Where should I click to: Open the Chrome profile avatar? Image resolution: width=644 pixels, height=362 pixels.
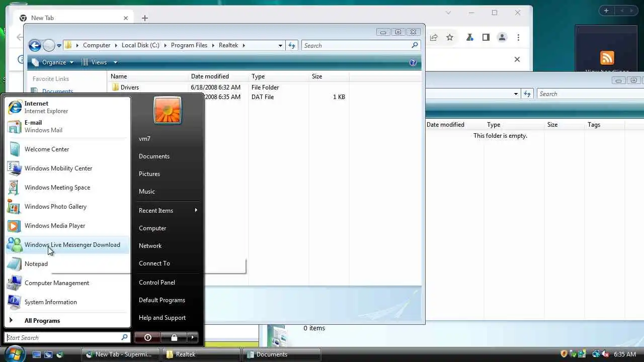click(502, 37)
